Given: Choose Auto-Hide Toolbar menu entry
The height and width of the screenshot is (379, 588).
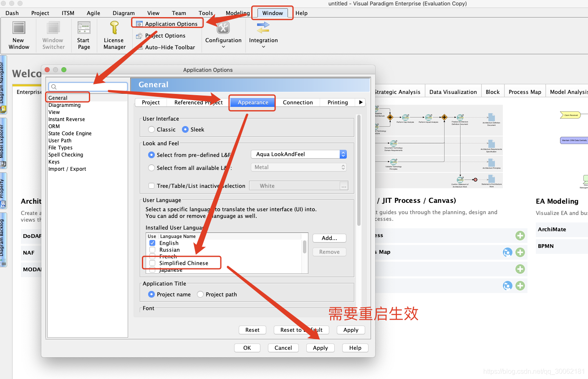Looking at the screenshot, I should [170, 48].
